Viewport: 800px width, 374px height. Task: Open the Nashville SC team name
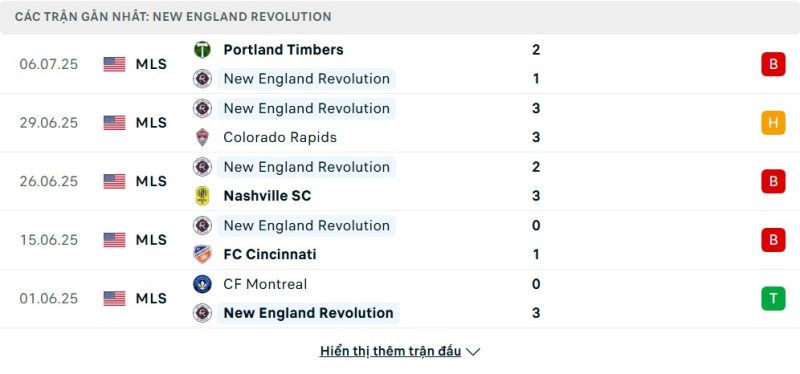(267, 196)
